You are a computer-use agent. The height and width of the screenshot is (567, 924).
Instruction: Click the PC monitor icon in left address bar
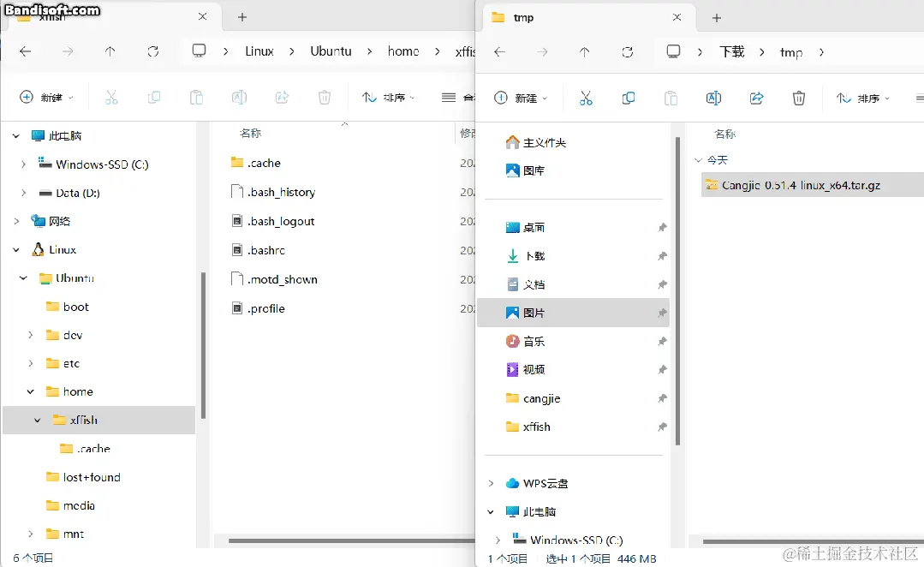[200, 51]
